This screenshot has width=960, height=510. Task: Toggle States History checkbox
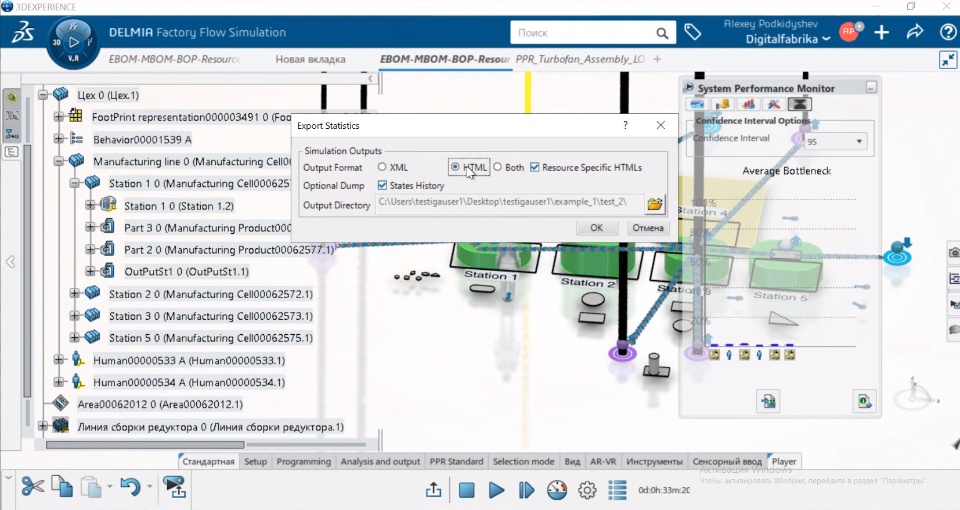click(382, 185)
